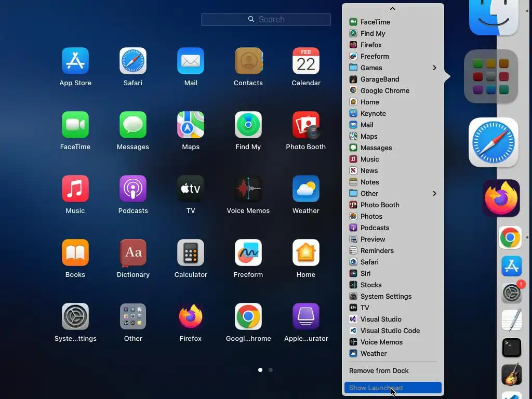Select Visual Studio Code menu entry
Image resolution: width=532 pixels, height=399 pixels.
pos(393,330)
